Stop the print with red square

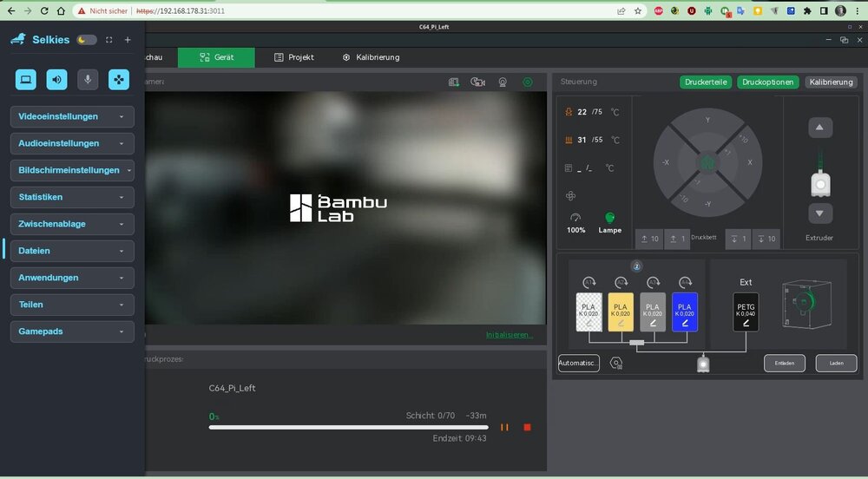pyautogui.click(x=527, y=428)
